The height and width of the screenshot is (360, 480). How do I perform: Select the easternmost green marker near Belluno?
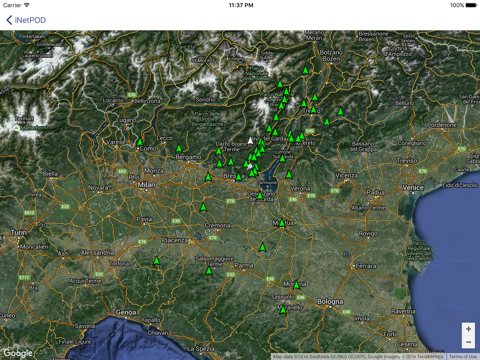pos(340,111)
